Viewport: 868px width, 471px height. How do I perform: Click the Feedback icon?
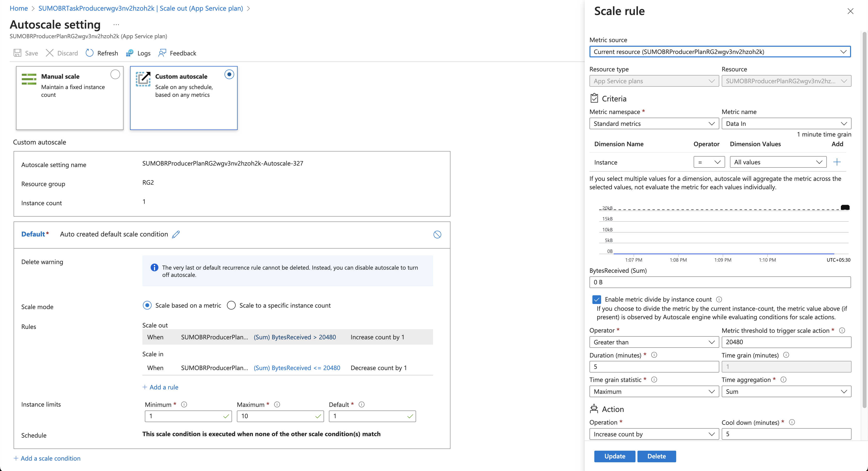click(x=163, y=53)
